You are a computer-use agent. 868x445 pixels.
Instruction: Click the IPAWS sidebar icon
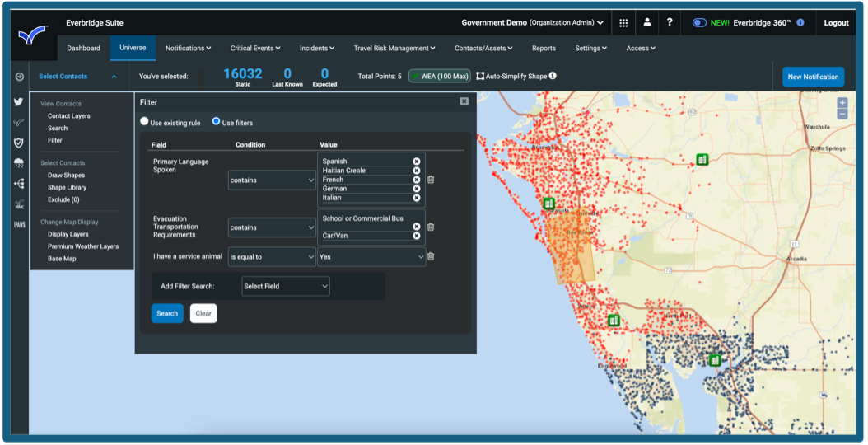click(x=19, y=224)
